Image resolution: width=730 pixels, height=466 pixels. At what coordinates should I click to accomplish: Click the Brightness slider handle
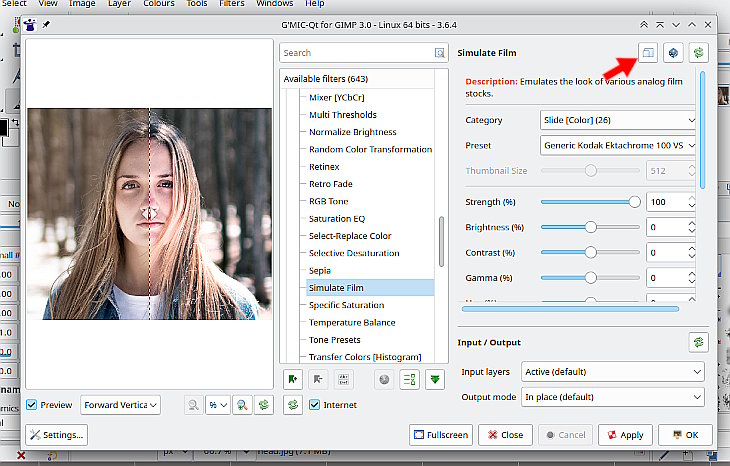click(x=590, y=227)
